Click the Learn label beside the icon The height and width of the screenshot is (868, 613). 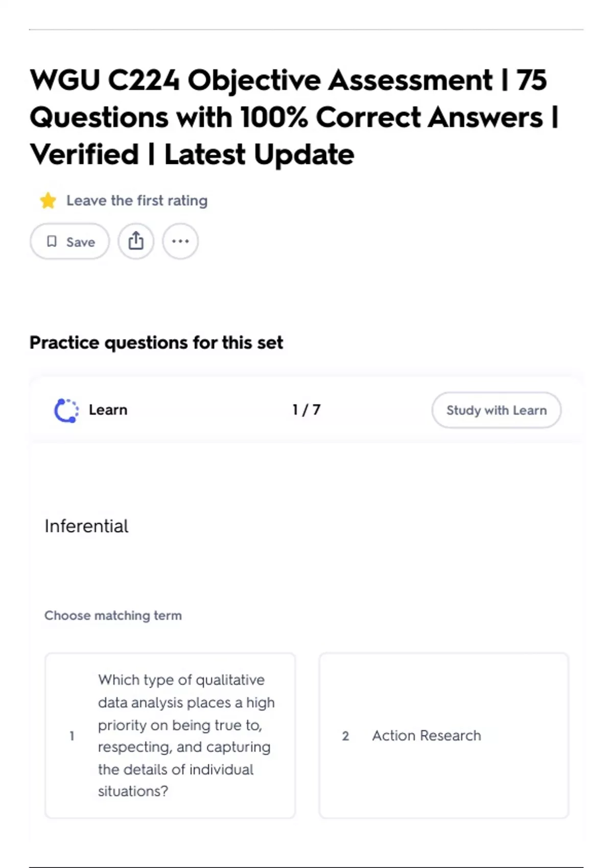click(x=108, y=410)
